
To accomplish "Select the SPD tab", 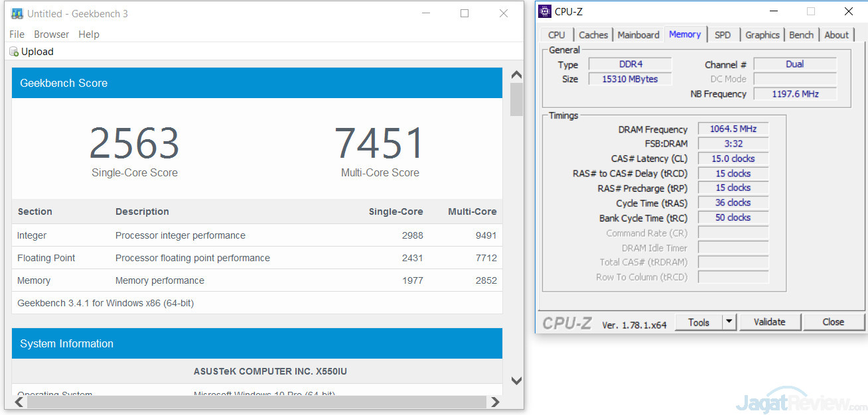I will coord(723,35).
